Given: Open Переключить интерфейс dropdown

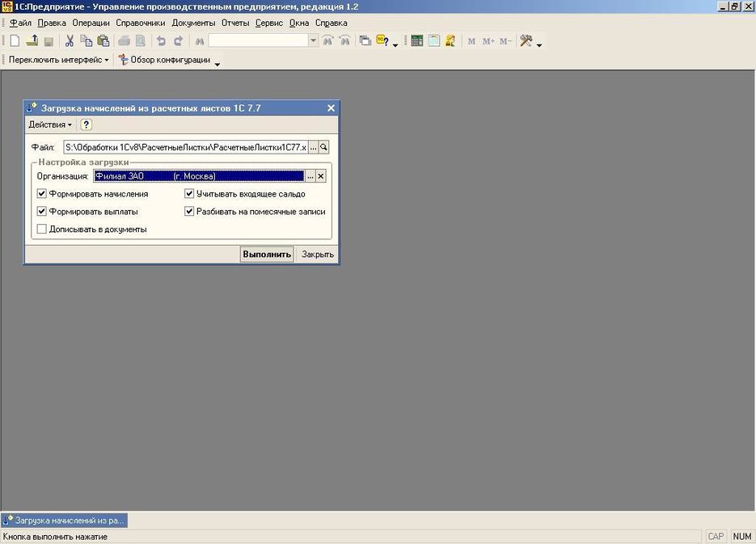Looking at the screenshot, I should (x=58, y=60).
